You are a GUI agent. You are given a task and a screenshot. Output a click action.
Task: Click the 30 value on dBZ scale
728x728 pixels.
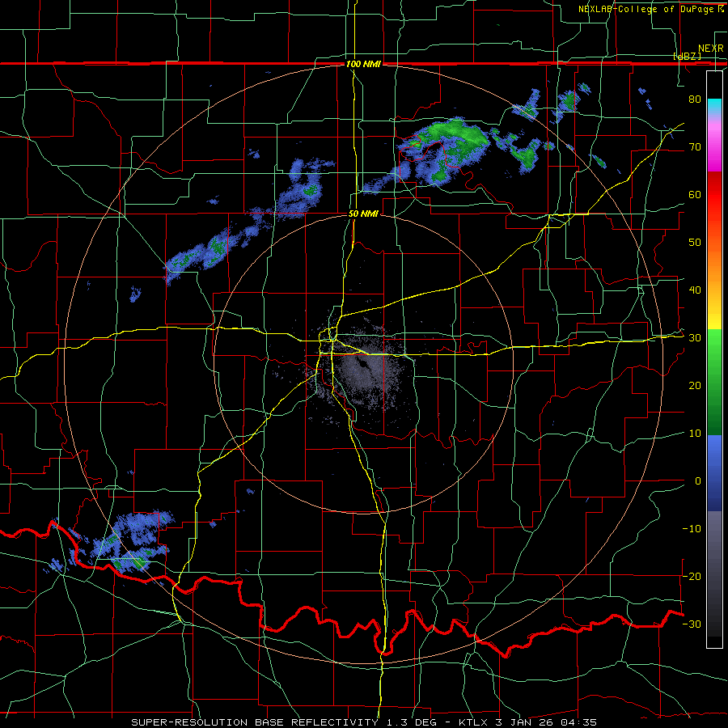[695, 338]
